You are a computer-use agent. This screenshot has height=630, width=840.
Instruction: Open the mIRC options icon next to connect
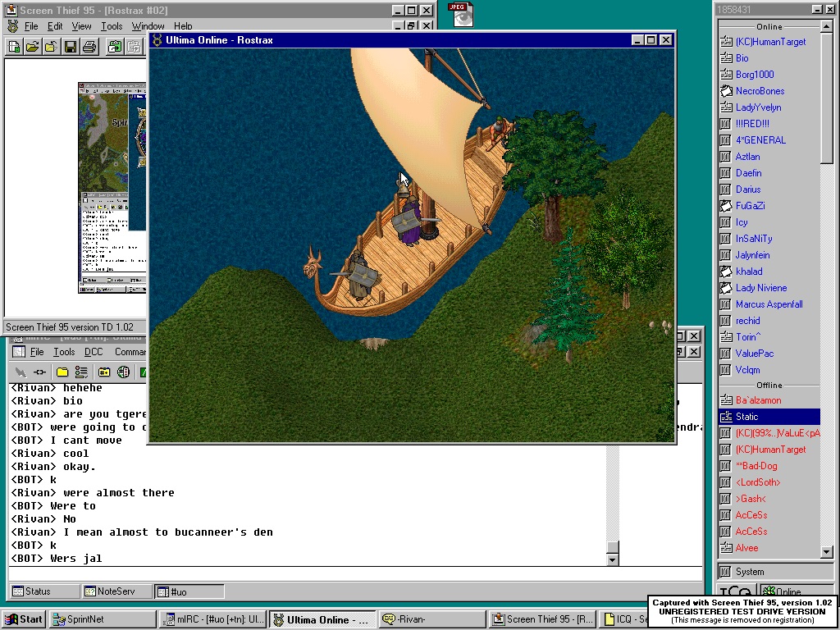[39, 372]
